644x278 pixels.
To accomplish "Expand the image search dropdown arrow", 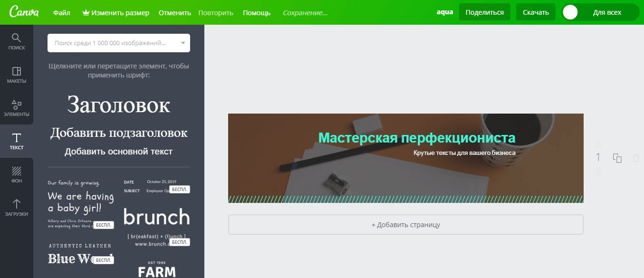I will pyautogui.click(x=183, y=43).
